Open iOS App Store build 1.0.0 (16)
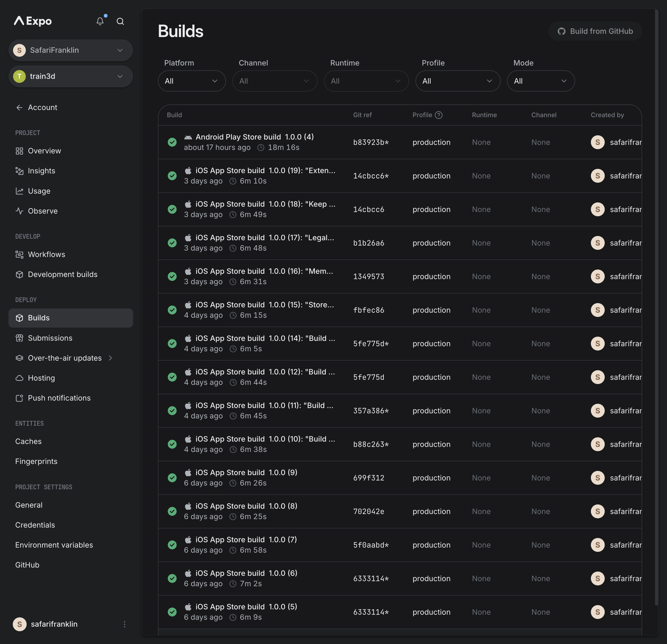 (x=264, y=271)
